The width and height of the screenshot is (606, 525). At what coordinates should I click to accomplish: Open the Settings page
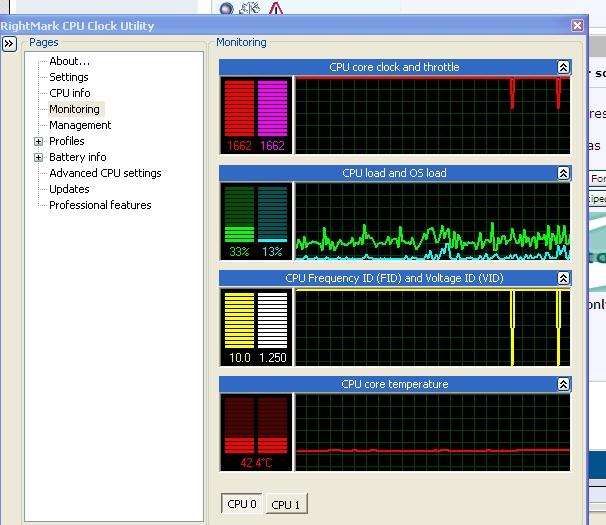click(x=69, y=77)
